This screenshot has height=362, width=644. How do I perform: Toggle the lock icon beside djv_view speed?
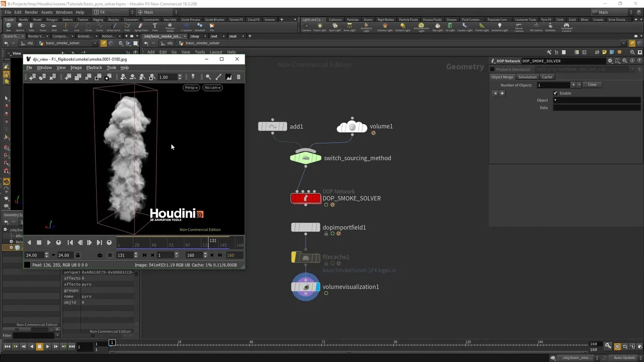point(77,255)
